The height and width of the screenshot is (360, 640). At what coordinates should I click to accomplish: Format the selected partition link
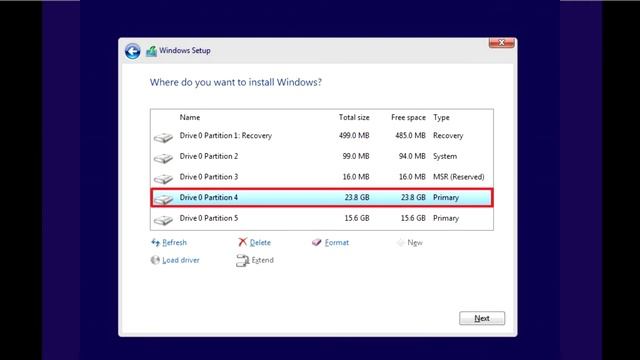pos(337,242)
